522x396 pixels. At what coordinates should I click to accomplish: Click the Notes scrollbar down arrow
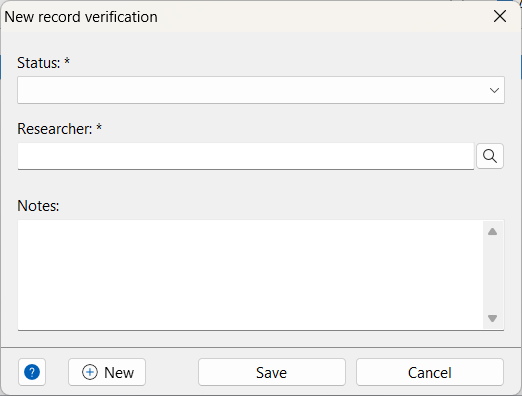tap(492, 318)
